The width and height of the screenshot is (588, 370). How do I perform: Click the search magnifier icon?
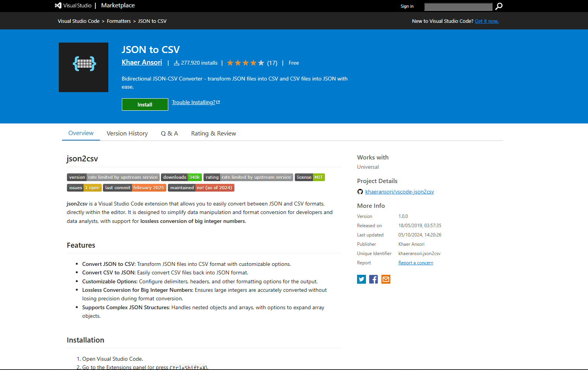(x=499, y=6)
